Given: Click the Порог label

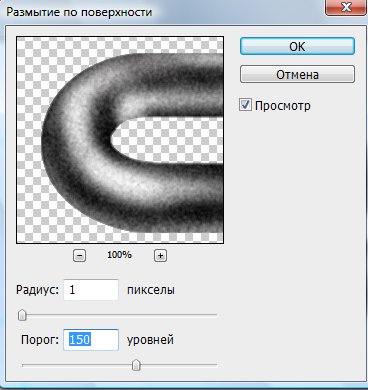Looking at the screenshot, I should tap(40, 340).
